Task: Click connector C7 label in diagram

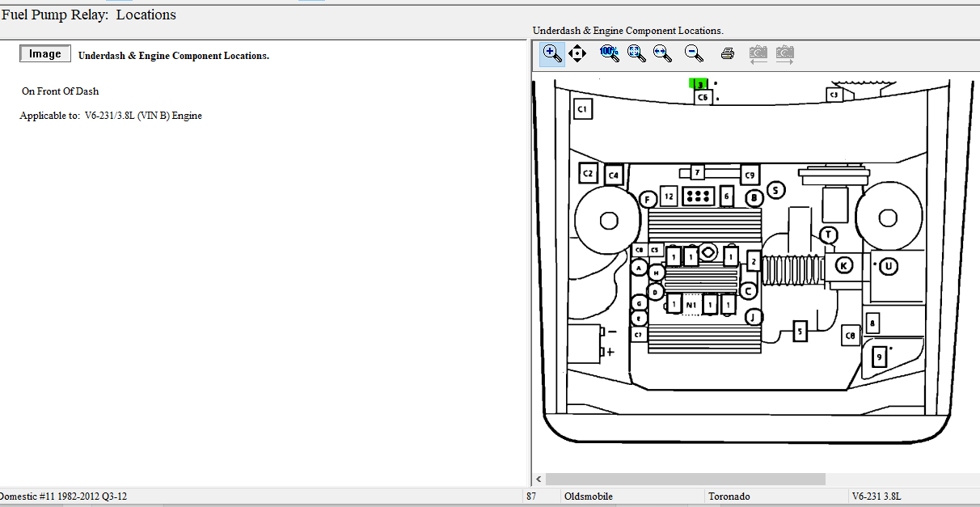Action: click(x=638, y=334)
